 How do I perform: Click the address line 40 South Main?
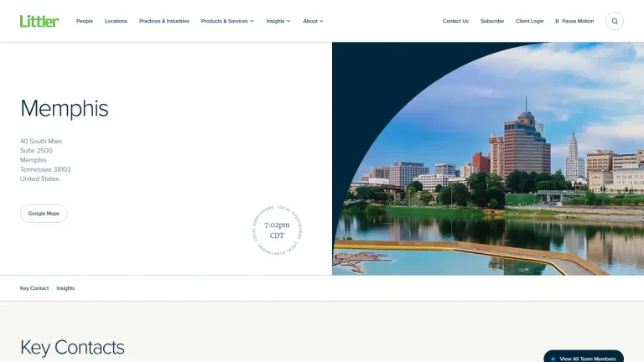tap(41, 141)
